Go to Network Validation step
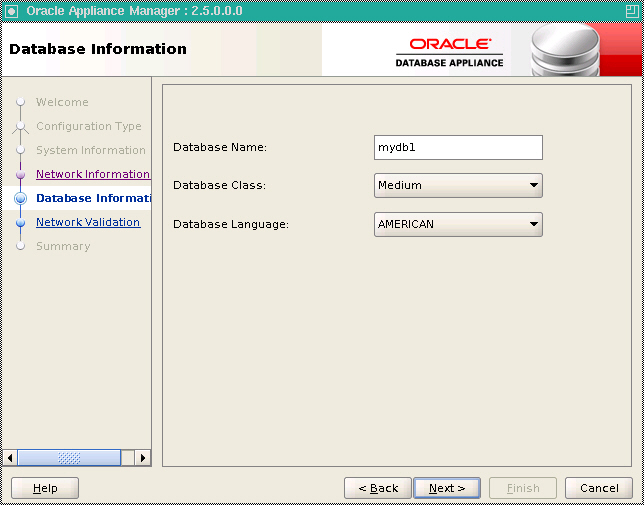The height and width of the screenshot is (505, 644). pos(88,222)
